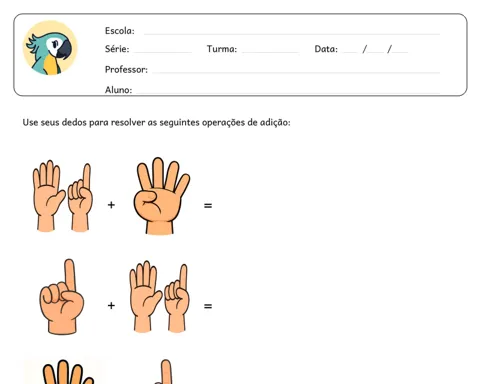Click the plus sign in second equation
The image size is (480, 384).
(x=111, y=305)
